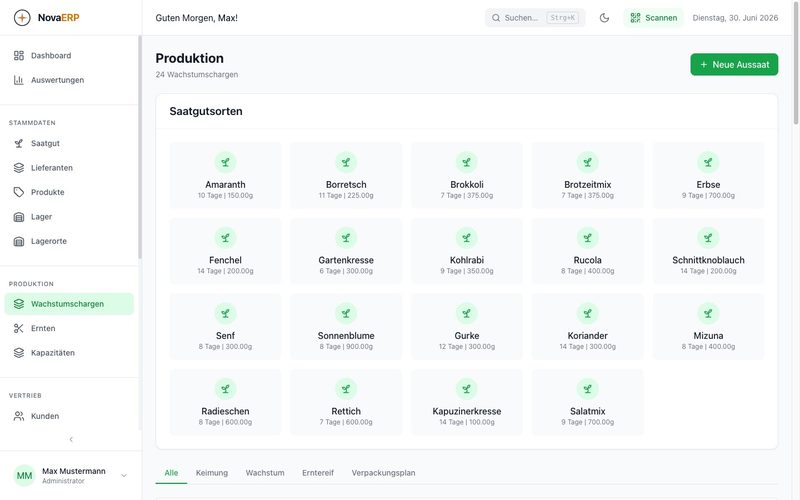Click the Neue Aussaat button
The height and width of the screenshot is (500, 800).
[x=734, y=65]
